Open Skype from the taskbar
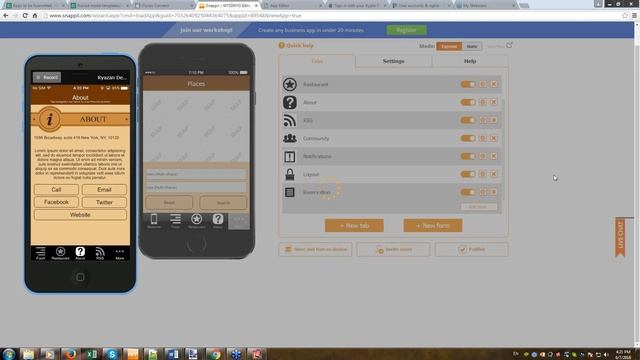Viewport: 640px width, 360px height. pyautogui.click(x=111, y=354)
